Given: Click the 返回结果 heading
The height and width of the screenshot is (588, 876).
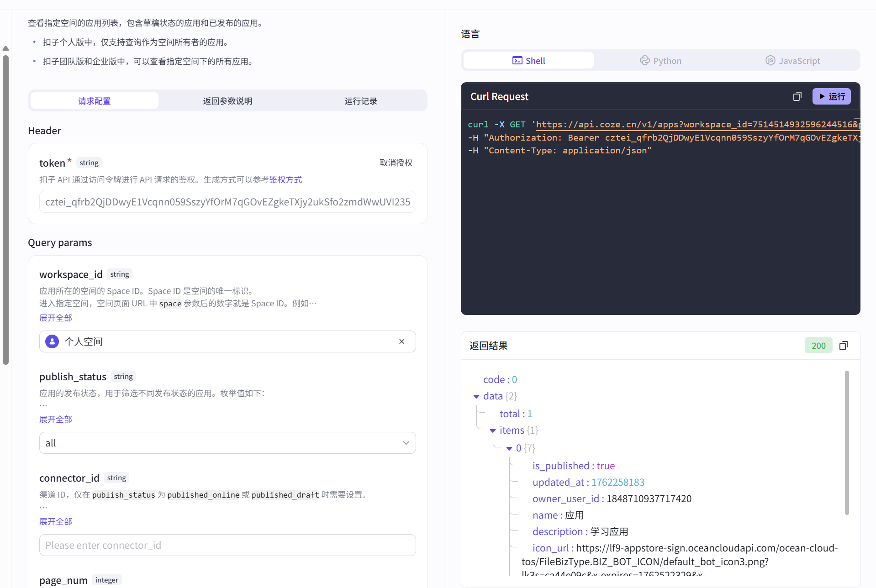Looking at the screenshot, I should pos(489,346).
